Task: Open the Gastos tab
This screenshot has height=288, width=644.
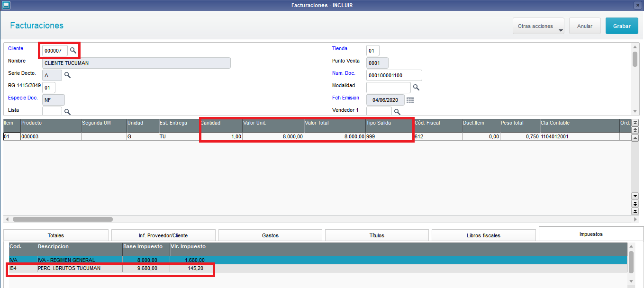Action: pyautogui.click(x=270, y=235)
